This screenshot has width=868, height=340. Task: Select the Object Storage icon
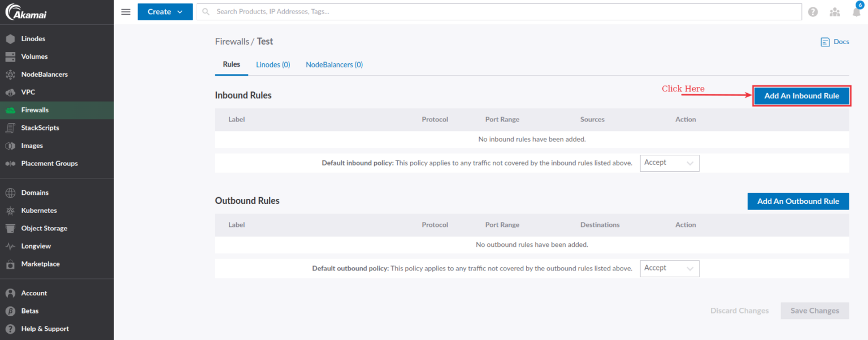point(10,228)
